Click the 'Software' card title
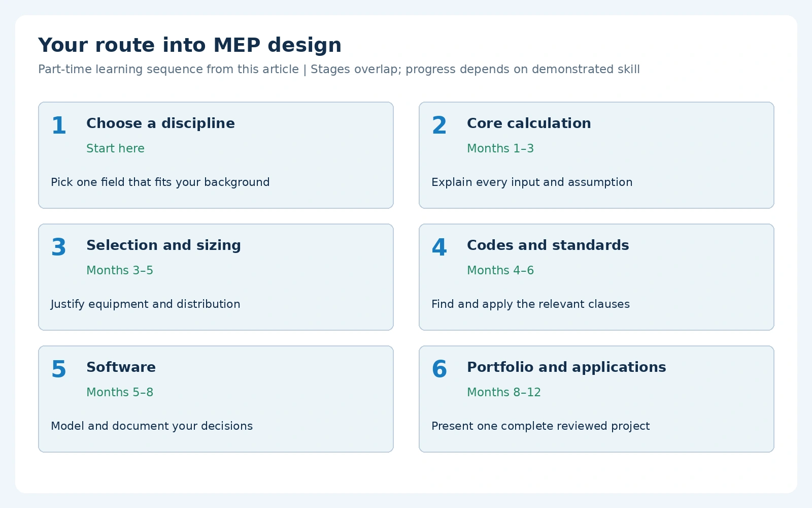Viewport: 812px width, 508px height. 121,367
